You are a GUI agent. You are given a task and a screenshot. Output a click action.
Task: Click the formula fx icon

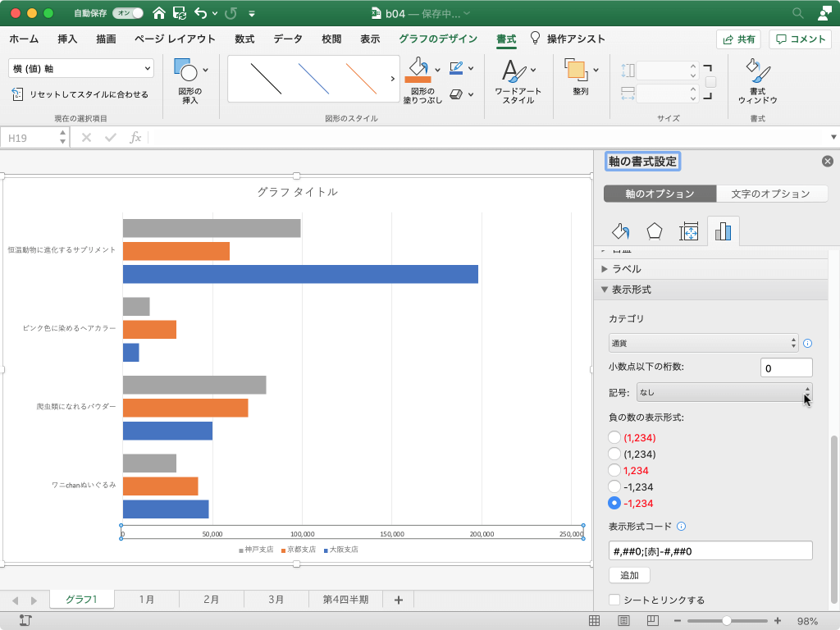point(135,138)
